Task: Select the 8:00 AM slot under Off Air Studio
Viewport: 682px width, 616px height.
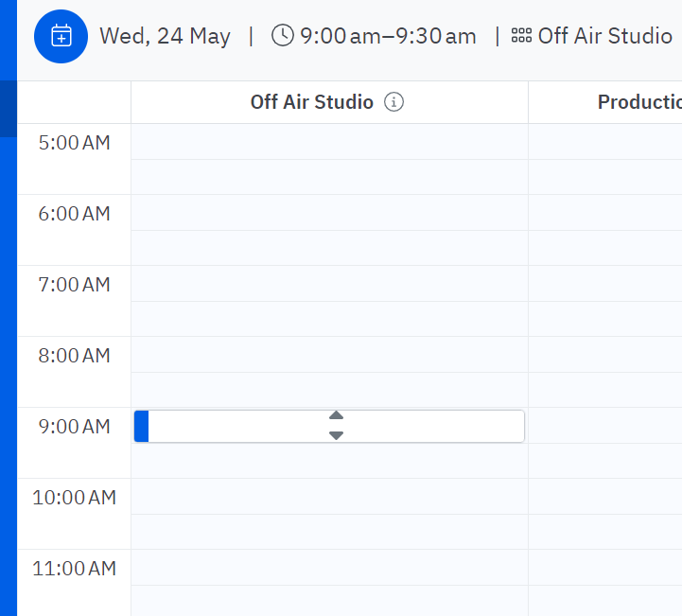Action: pyautogui.click(x=329, y=355)
